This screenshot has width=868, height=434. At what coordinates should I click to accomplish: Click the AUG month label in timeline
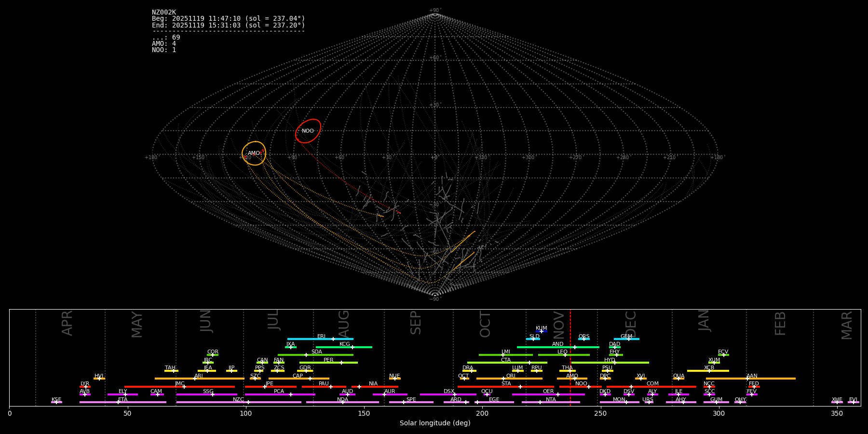pos(344,324)
